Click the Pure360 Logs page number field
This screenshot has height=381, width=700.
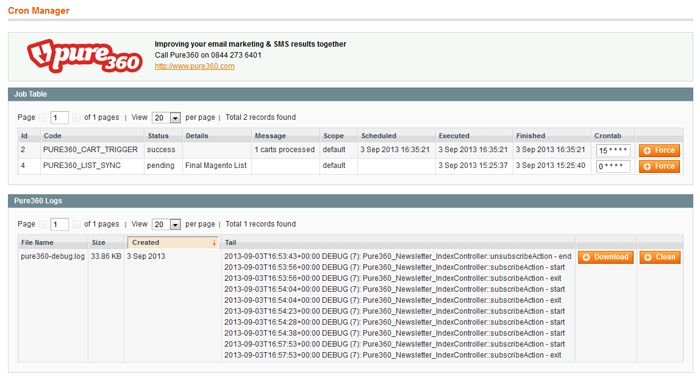(x=59, y=224)
